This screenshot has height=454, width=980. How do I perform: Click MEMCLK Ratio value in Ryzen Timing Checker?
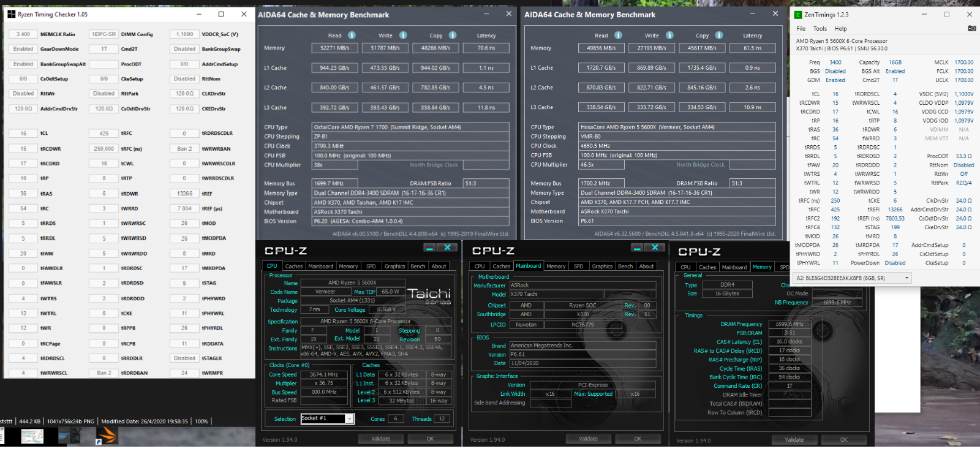point(23,34)
